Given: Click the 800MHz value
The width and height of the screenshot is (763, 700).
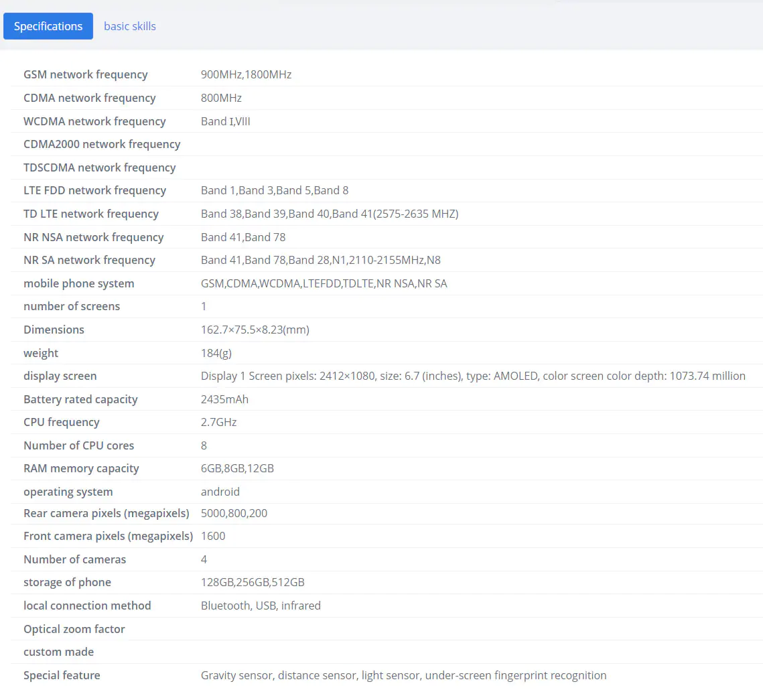Looking at the screenshot, I should pyautogui.click(x=222, y=98).
